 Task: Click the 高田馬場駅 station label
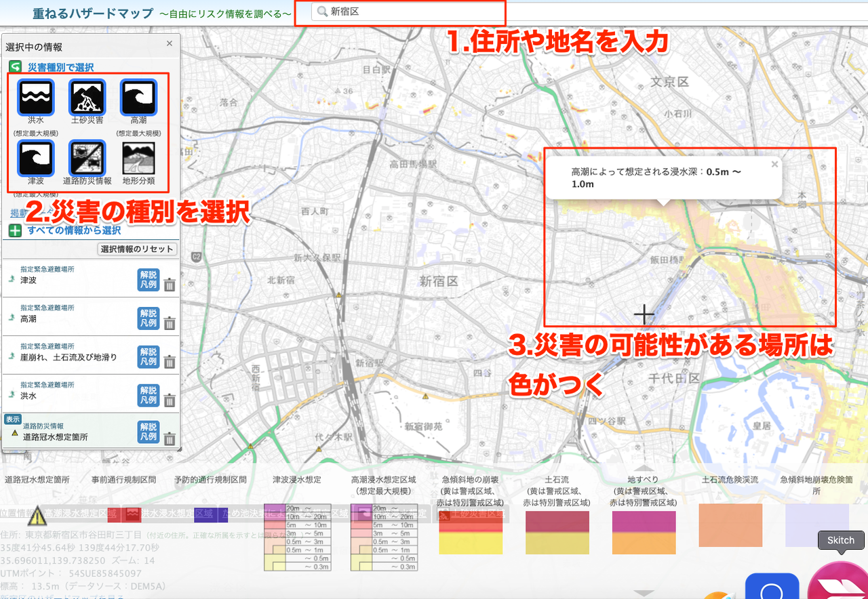413,164
